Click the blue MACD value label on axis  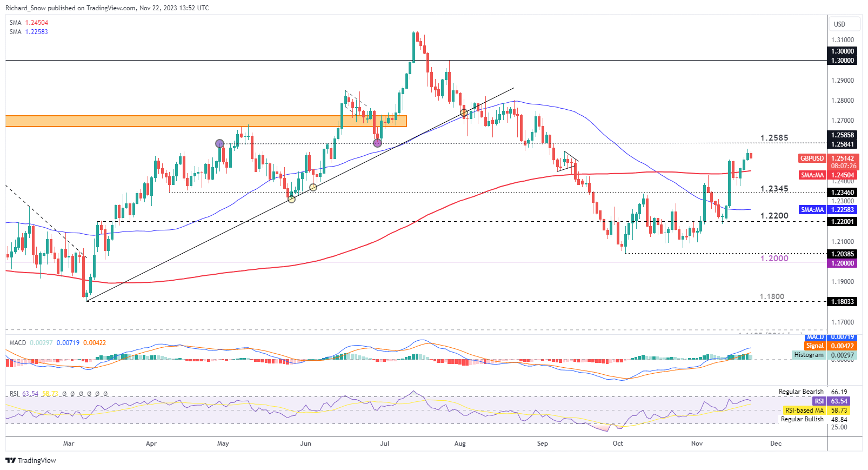tap(831, 337)
